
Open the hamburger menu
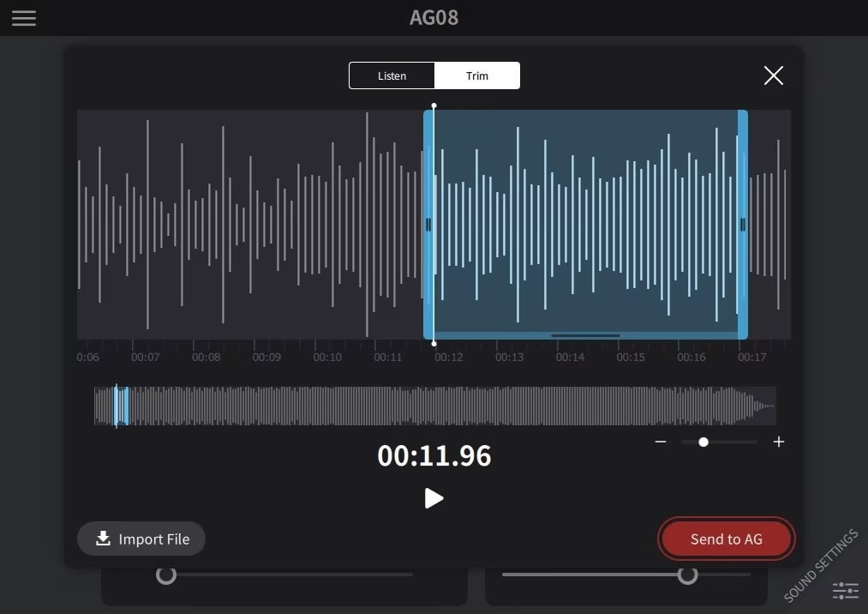point(24,18)
